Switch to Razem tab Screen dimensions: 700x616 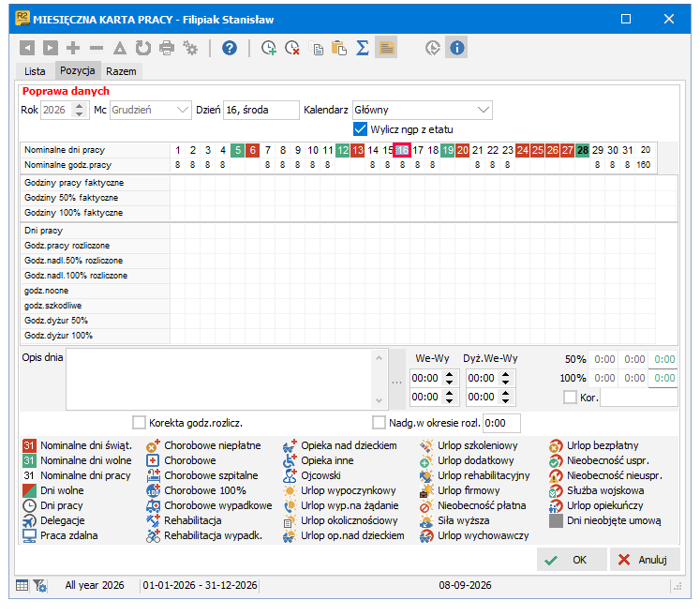[121, 71]
